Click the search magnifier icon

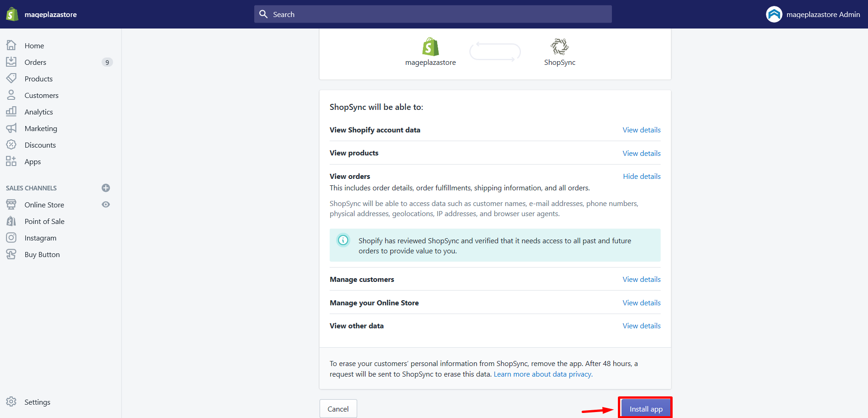[263, 14]
